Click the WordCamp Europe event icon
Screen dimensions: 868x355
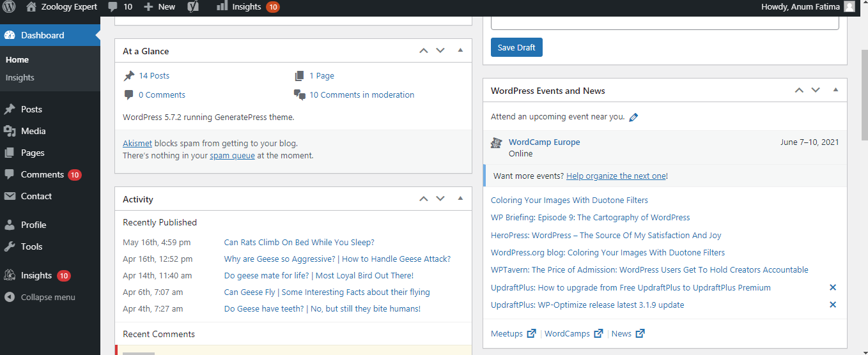click(496, 143)
